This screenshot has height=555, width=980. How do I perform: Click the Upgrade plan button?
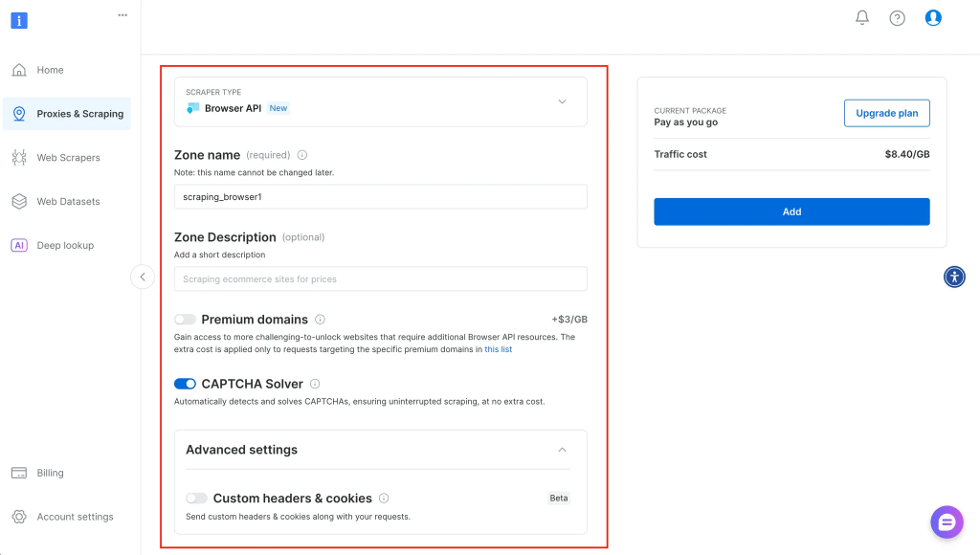point(886,112)
